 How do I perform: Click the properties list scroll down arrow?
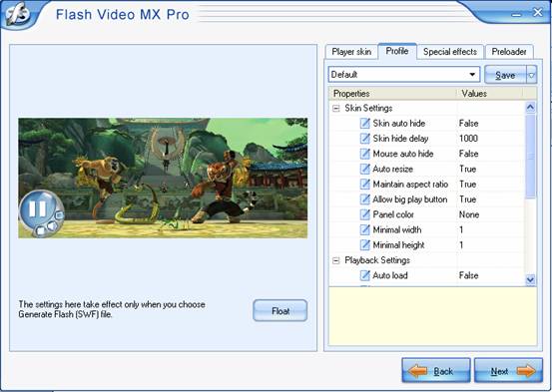click(530, 279)
